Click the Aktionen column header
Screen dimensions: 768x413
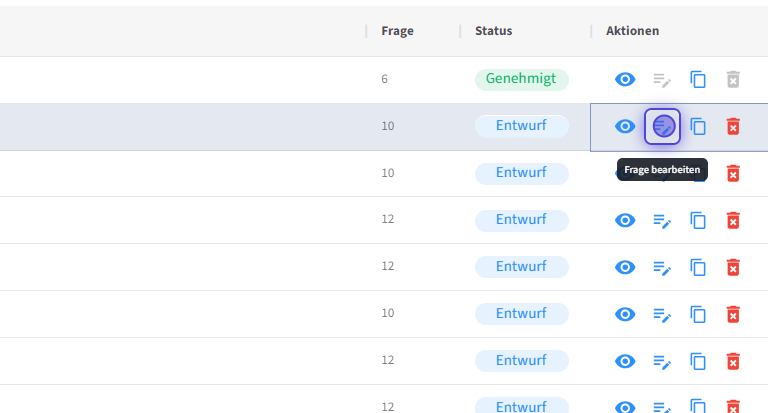pyautogui.click(x=632, y=31)
